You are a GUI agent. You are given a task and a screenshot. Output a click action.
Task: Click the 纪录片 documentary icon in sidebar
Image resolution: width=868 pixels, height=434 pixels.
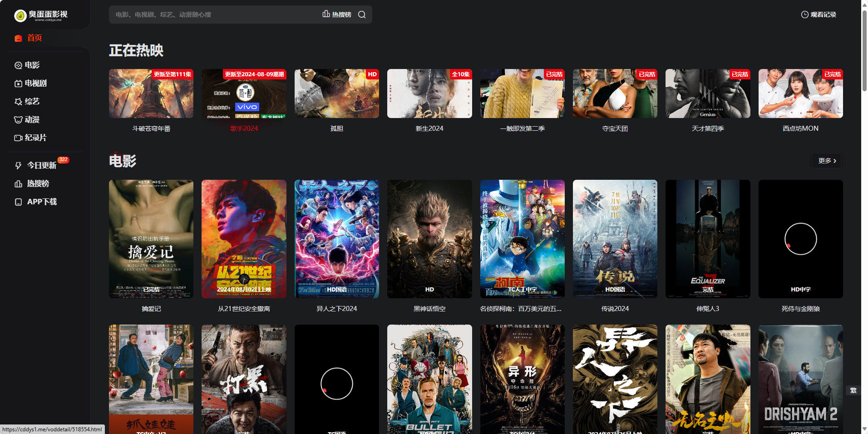[x=18, y=138]
